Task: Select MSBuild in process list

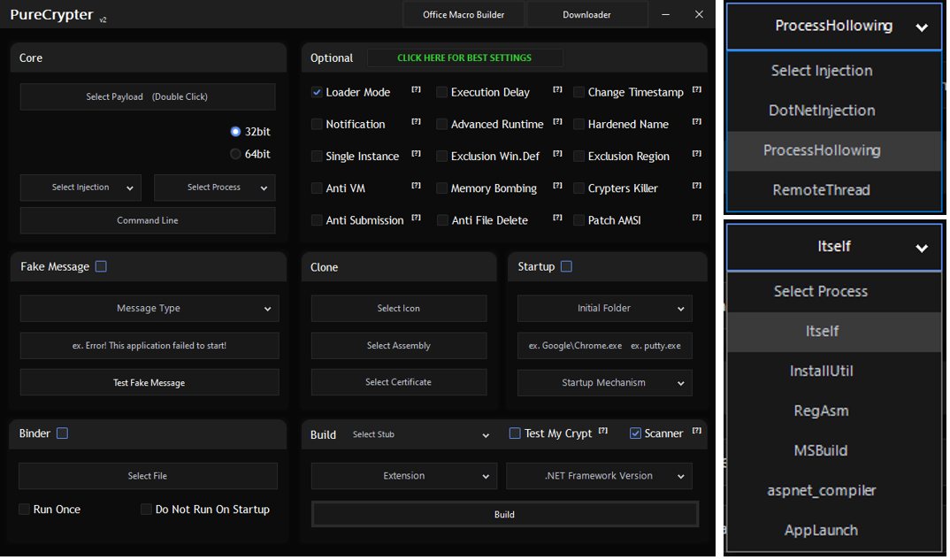Action: pyautogui.click(x=834, y=451)
